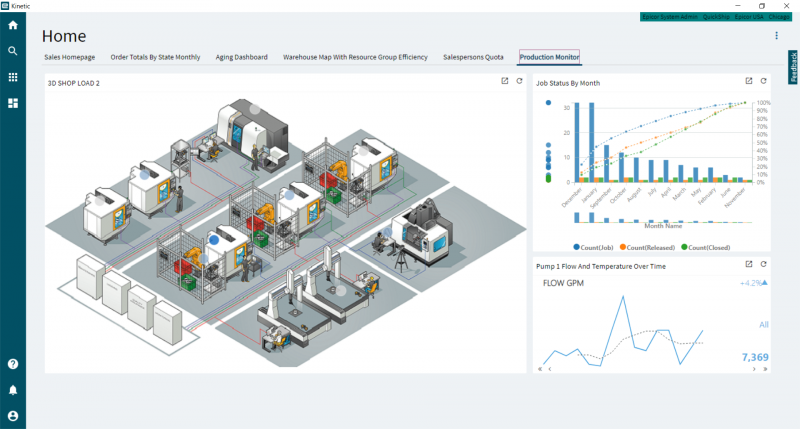Pop out the Pump 1 Flow widget
Image resolution: width=800 pixels, height=429 pixels.
click(749, 264)
